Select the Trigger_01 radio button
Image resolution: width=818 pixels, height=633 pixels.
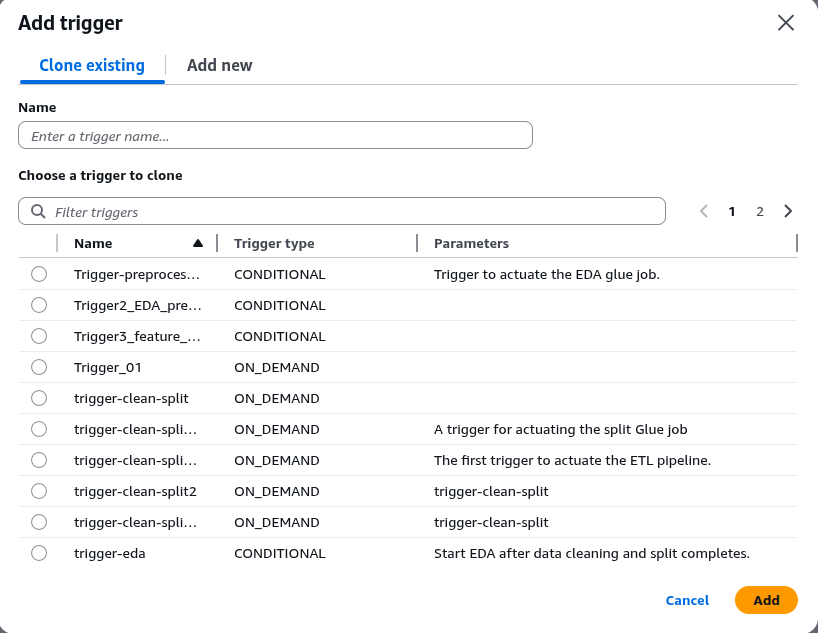click(x=39, y=367)
